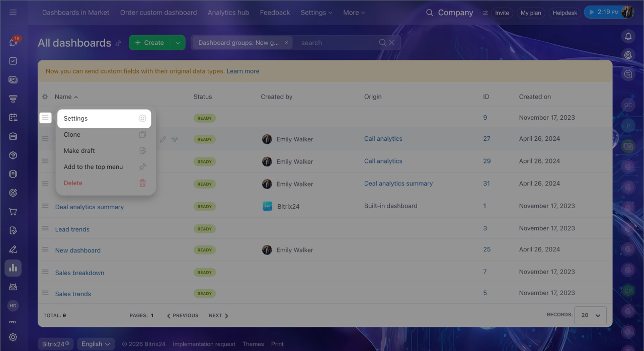Expand the Settings menu in top bar
The image size is (644, 351).
click(x=316, y=13)
